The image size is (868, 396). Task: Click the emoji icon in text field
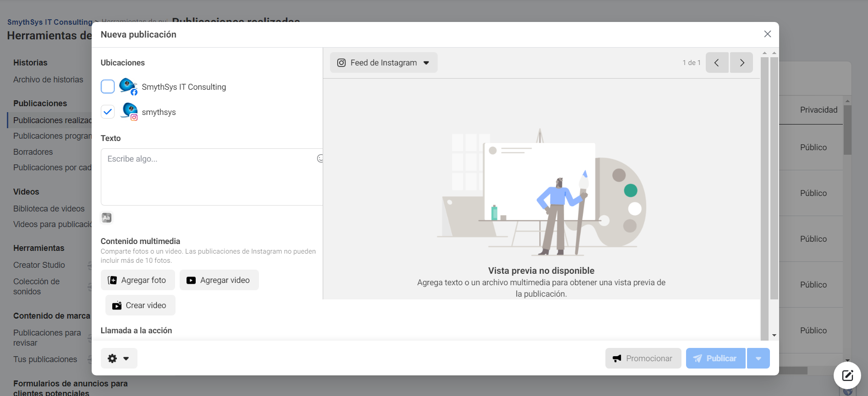pos(320,158)
